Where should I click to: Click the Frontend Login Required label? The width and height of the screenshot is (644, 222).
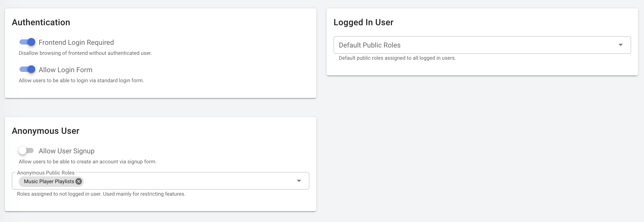click(x=76, y=42)
